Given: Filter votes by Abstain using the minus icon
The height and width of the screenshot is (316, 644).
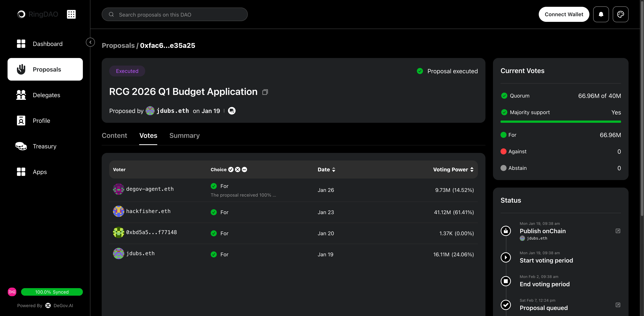Looking at the screenshot, I should pyautogui.click(x=244, y=169).
